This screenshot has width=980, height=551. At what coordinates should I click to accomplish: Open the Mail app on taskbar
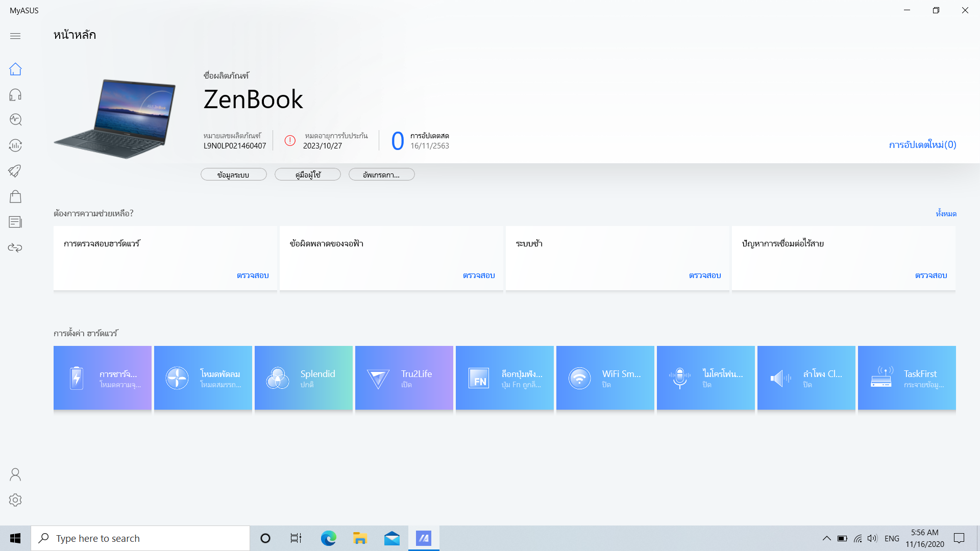point(392,538)
